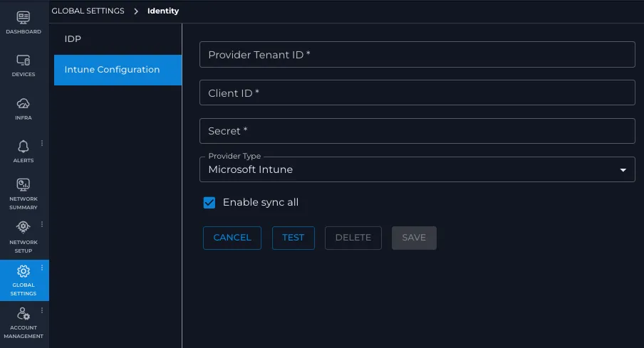Click the TEST button
Viewport: 644px width, 348px height.
point(294,238)
